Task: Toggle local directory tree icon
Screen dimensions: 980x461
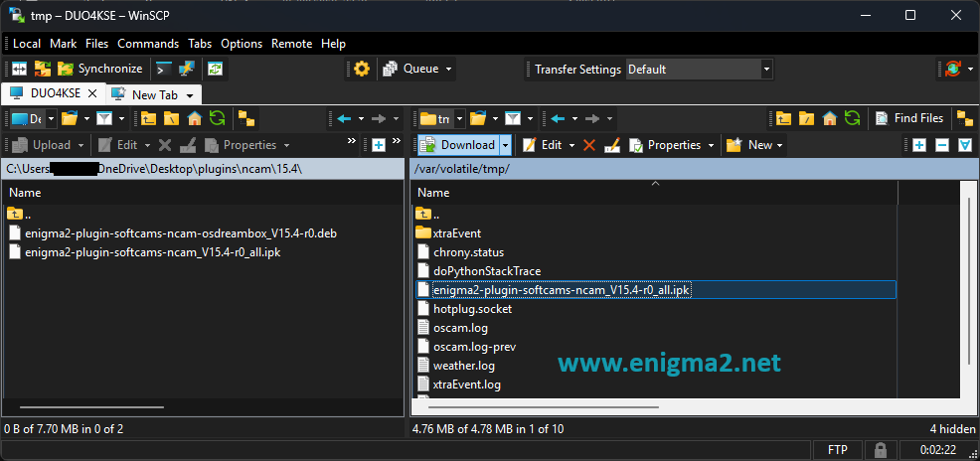Action: tap(246, 118)
